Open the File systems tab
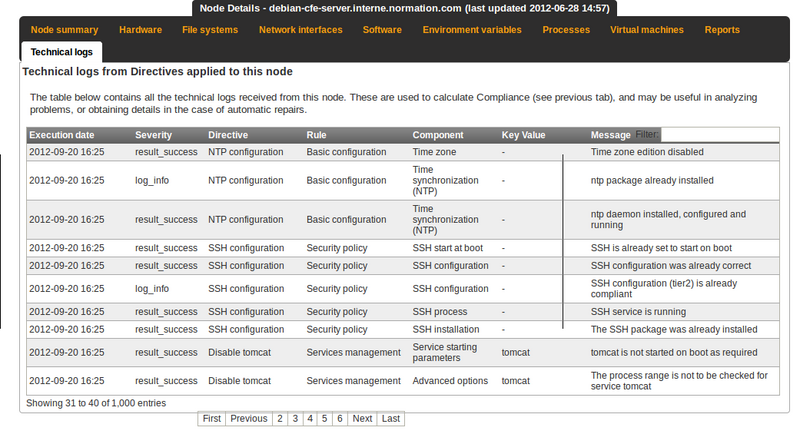The height and width of the screenshot is (434, 800). tap(210, 30)
